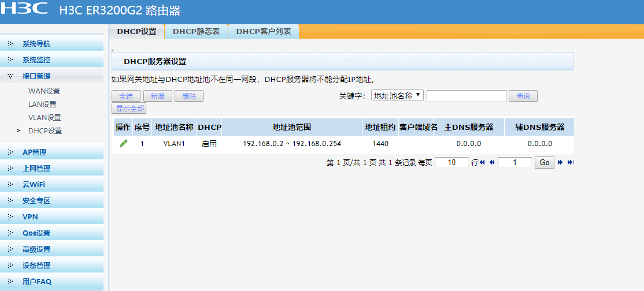
Task: Focus the page number input showing 1
Action: [x=515, y=163]
